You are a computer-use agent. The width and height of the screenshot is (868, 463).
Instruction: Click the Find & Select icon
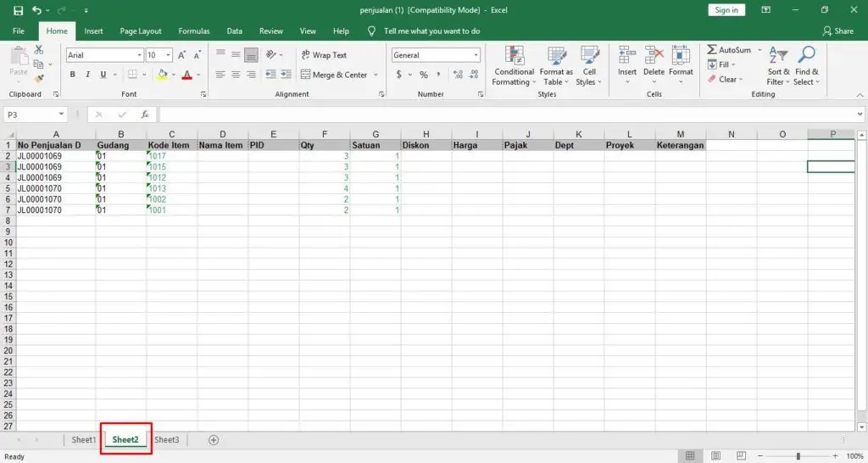[x=806, y=65]
